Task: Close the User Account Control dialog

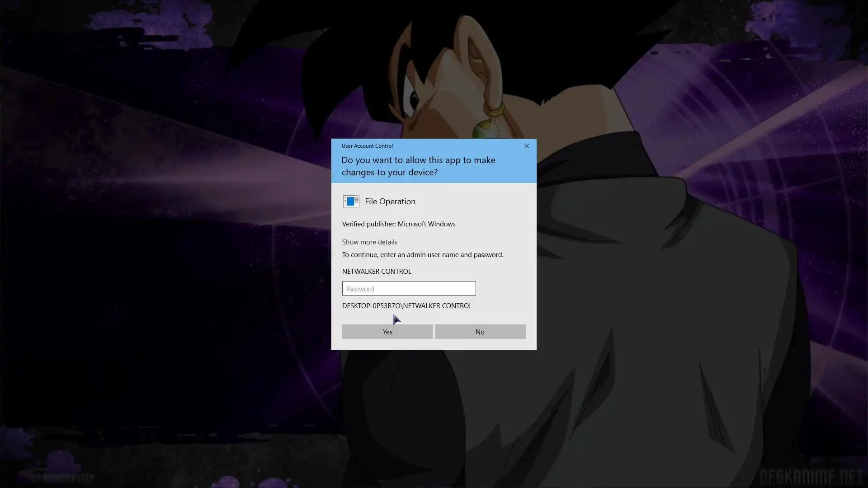Action: (526, 146)
